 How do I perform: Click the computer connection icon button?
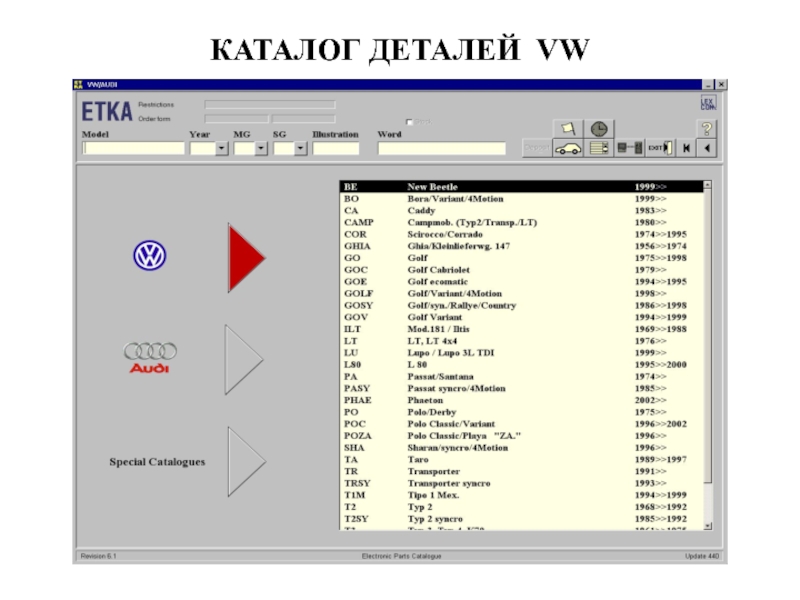(x=630, y=148)
